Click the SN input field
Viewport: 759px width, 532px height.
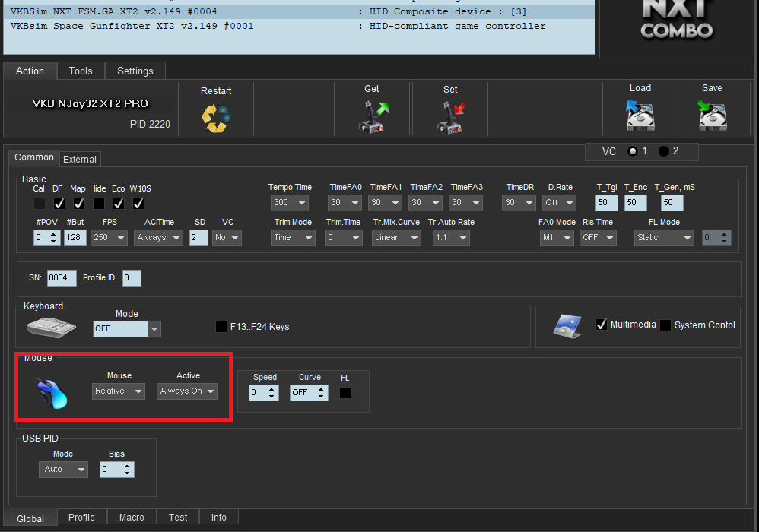point(62,277)
